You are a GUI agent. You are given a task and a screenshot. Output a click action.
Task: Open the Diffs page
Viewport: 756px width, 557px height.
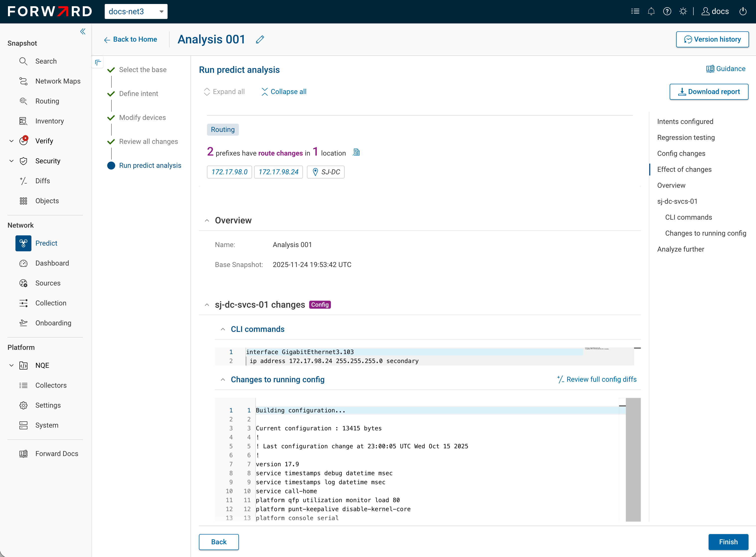point(42,181)
